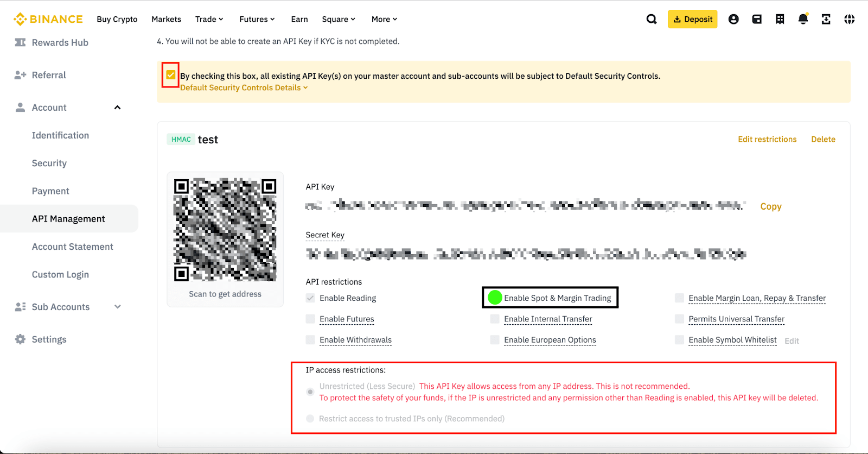Click the Secret Key label

tap(325, 235)
